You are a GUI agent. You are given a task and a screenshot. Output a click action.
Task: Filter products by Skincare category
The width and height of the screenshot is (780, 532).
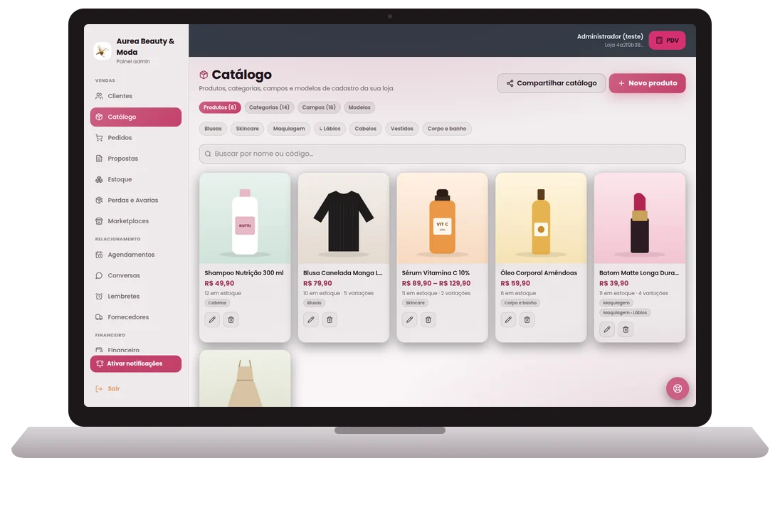[x=247, y=129]
